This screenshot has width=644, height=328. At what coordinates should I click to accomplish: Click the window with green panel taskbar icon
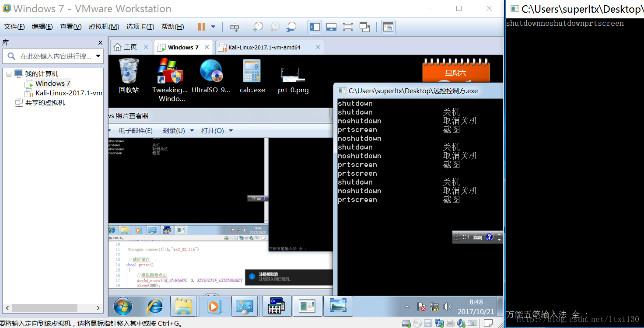click(x=308, y=306)
